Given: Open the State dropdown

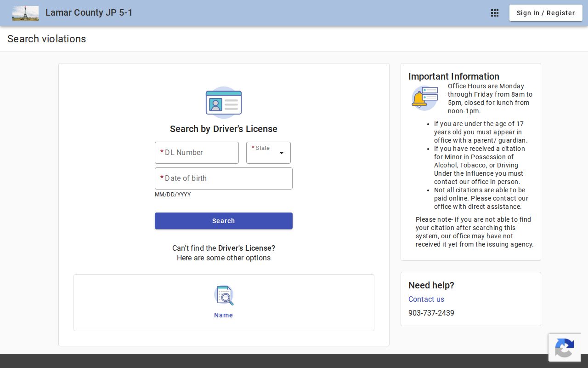Looking at the screenshot, I should [x=268, y=153].
